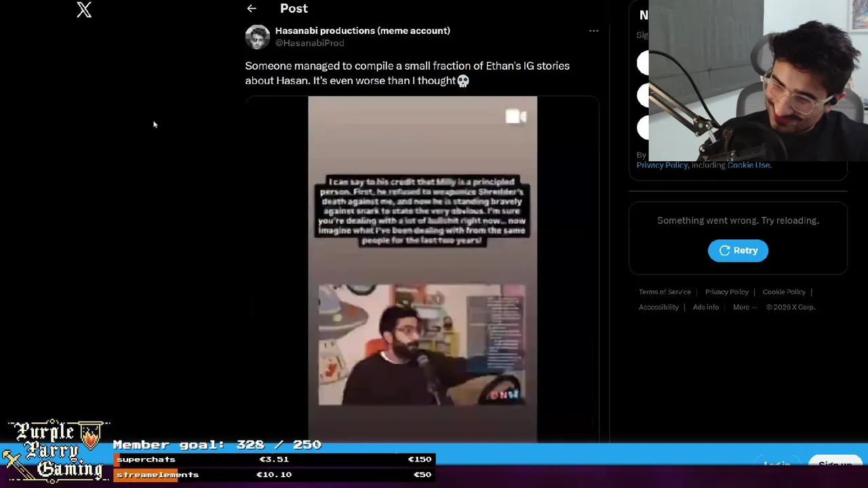Open Ads info footer link
The image size is (868, 488).
click(x=705, y=307)
